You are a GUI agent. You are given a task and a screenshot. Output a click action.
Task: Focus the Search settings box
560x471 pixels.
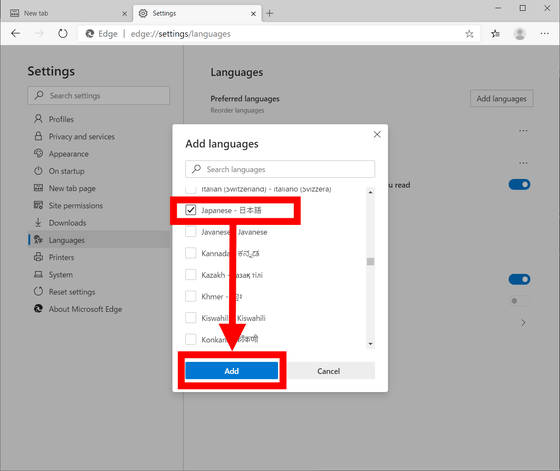(99, 95)
